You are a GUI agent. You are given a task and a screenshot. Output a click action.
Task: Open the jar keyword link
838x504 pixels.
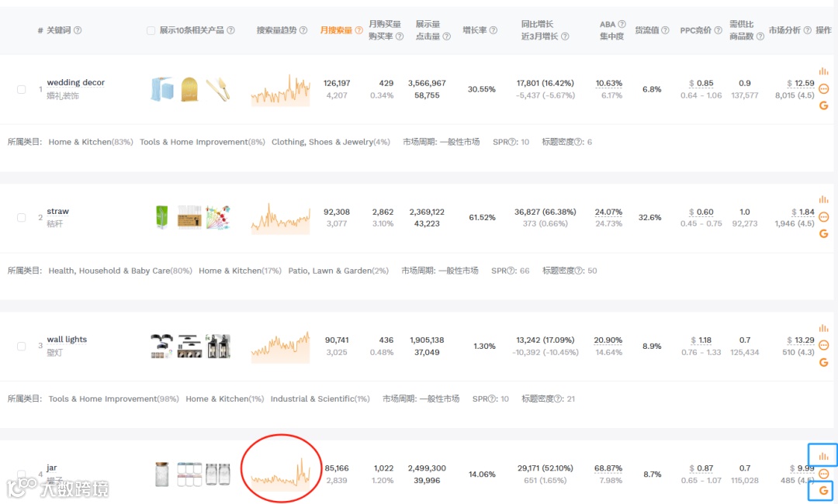point(52,468)
